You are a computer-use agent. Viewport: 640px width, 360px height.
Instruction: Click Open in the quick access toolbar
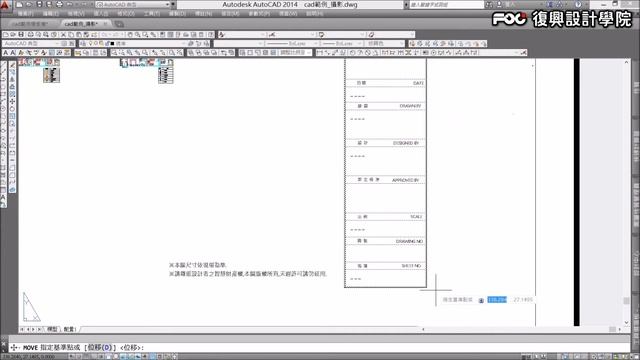tap(29, 4)
